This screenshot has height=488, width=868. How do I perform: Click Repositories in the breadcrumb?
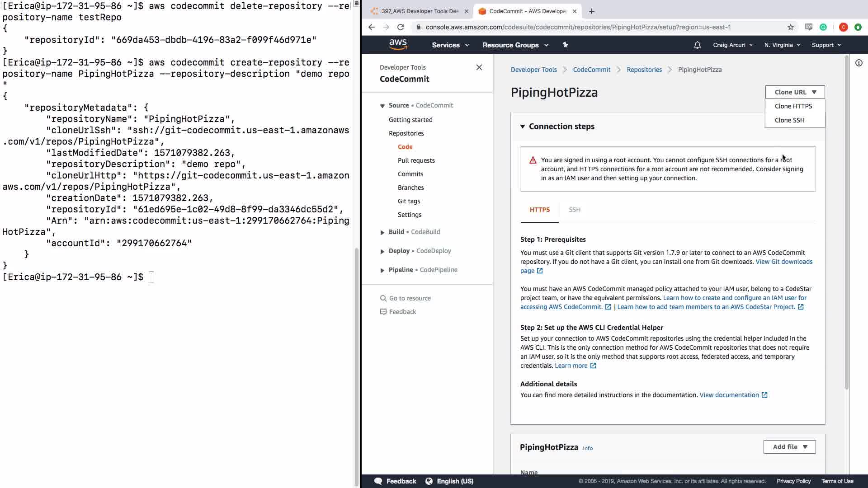[x=644, y=70]
